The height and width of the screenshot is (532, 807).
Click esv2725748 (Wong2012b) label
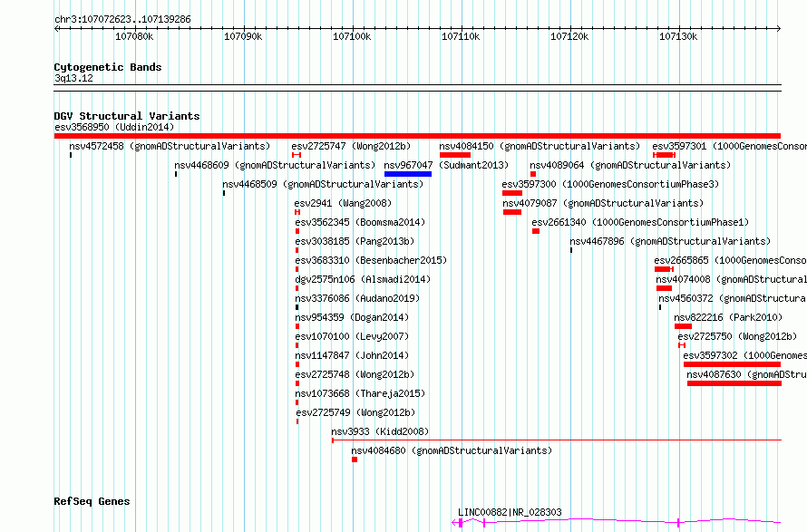tap(355, 374)
